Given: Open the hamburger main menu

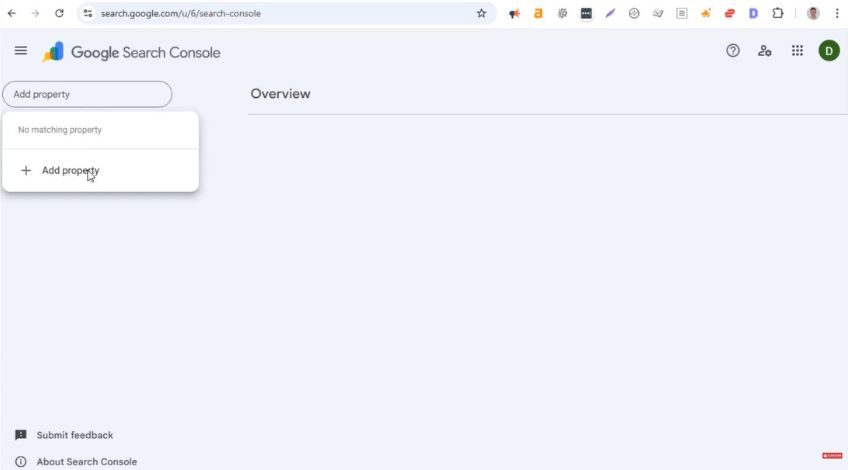Looking at the screenshot, I should (x=21, y=51).
